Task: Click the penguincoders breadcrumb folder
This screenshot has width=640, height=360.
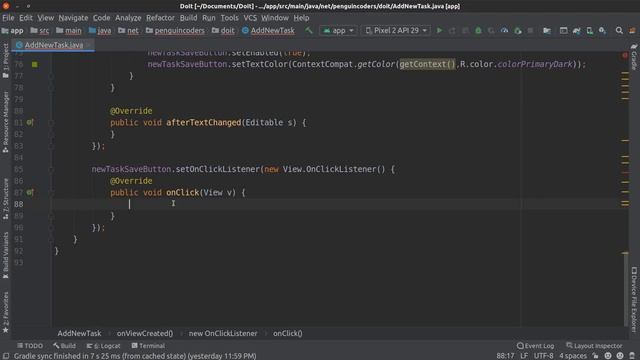Action: pos(175,30)
